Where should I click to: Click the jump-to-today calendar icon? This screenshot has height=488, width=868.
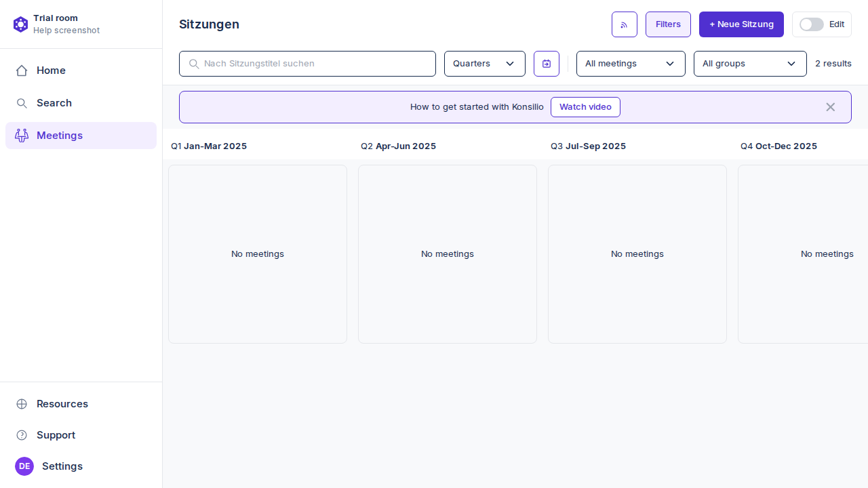click(547, 64)
